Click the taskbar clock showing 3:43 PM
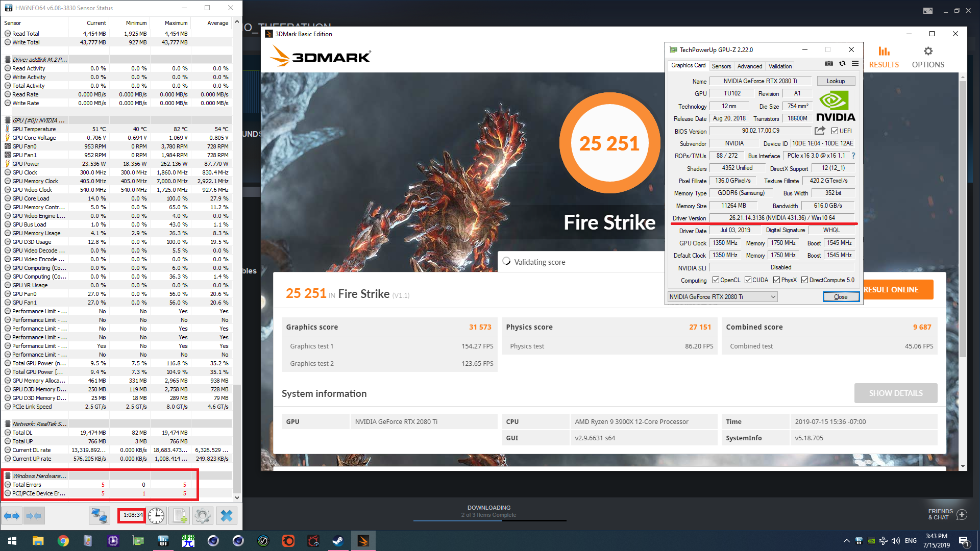 (936, 541)
